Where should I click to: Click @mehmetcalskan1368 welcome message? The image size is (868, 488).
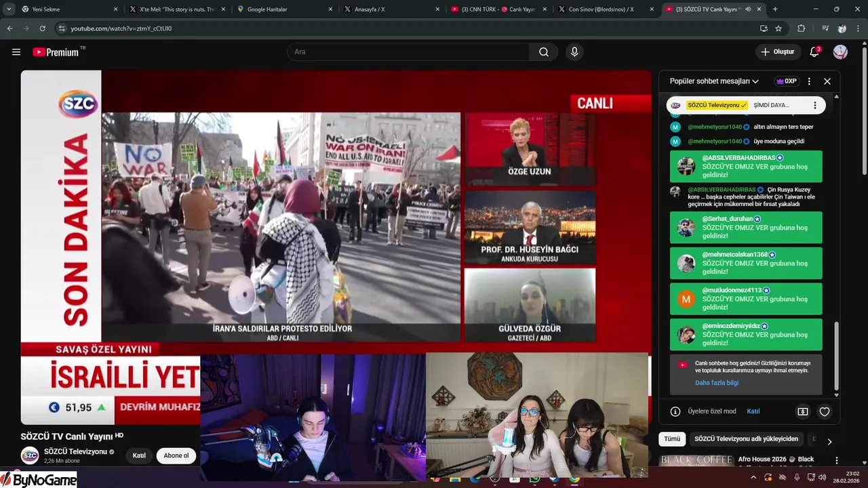[746, 263]
